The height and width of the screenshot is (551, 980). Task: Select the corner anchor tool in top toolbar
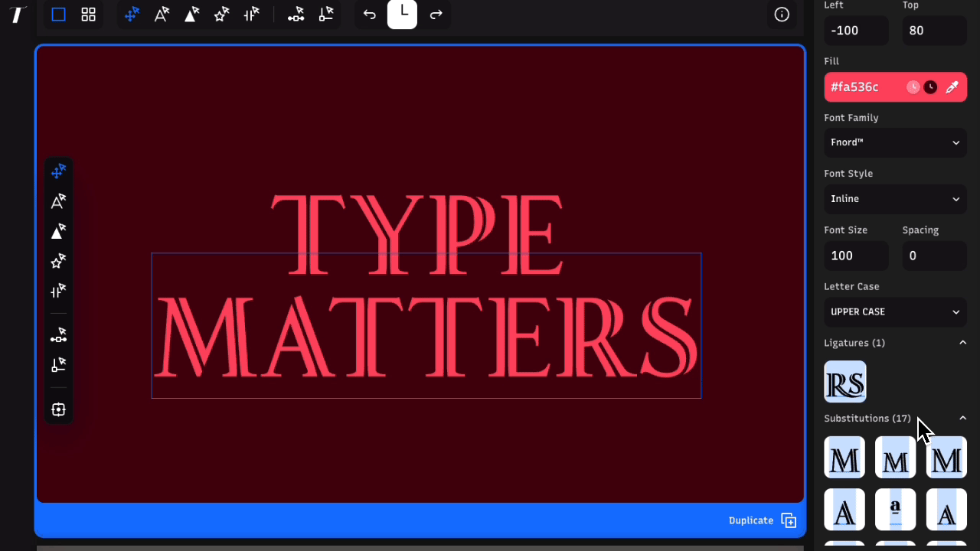[326, 15]
